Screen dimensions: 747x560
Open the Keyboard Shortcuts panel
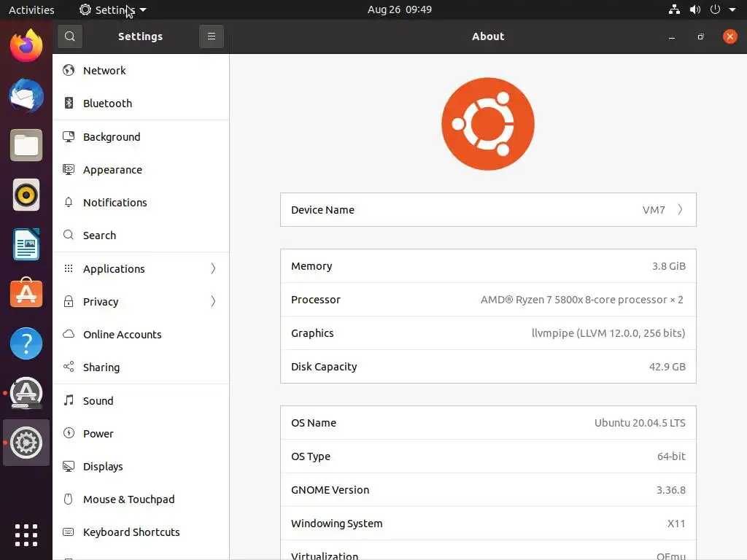coord(141,532)
